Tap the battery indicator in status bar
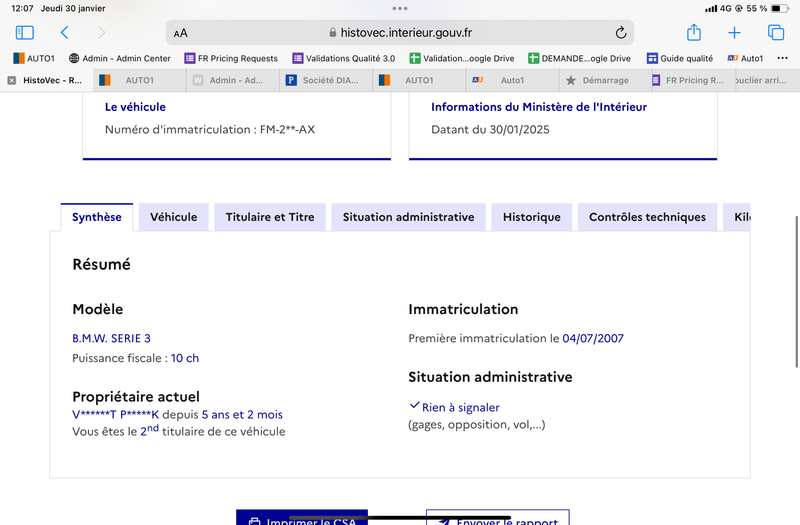 click(780, 8)
